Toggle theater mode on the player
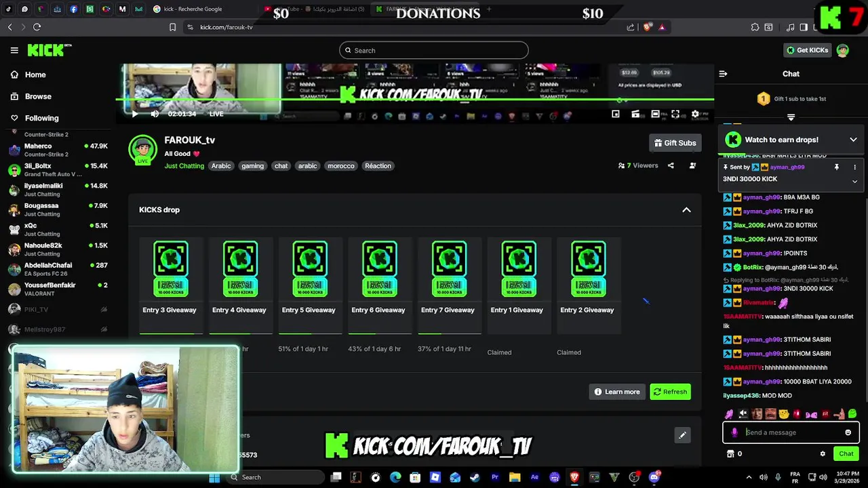Viewport: 868px width, 488px height. (x=656, y=114)
